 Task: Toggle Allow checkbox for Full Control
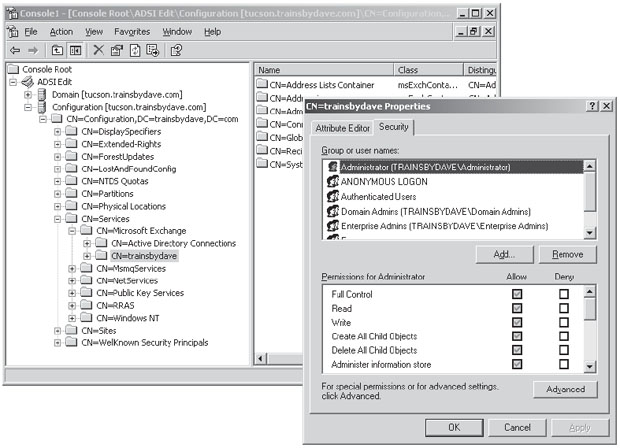(x=517, y=294)
